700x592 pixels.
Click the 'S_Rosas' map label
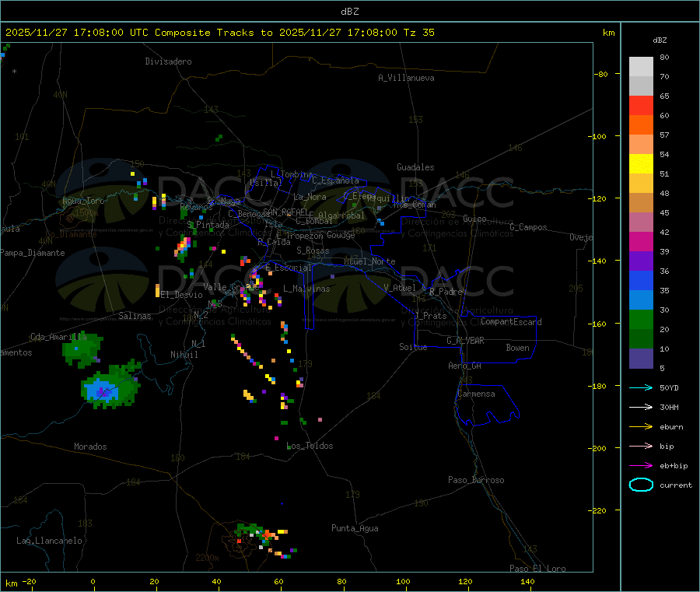313,250
